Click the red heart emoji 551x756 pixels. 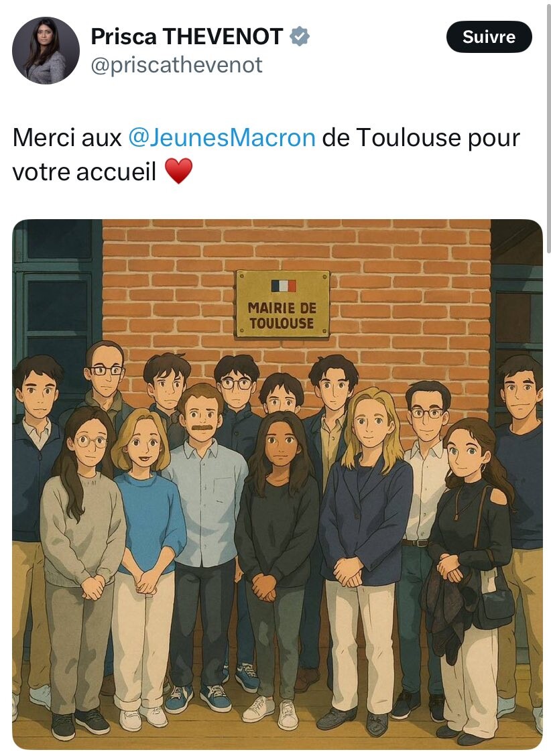click(178, 171)
